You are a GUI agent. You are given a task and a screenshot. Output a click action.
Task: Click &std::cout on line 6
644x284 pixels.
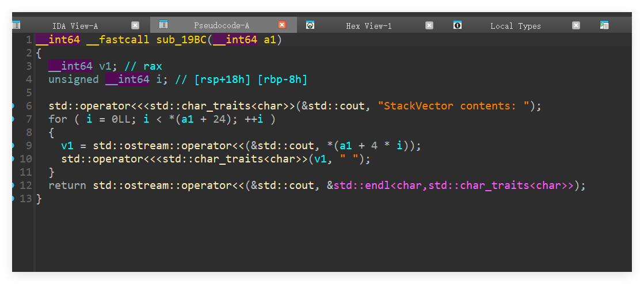point(333,106)
